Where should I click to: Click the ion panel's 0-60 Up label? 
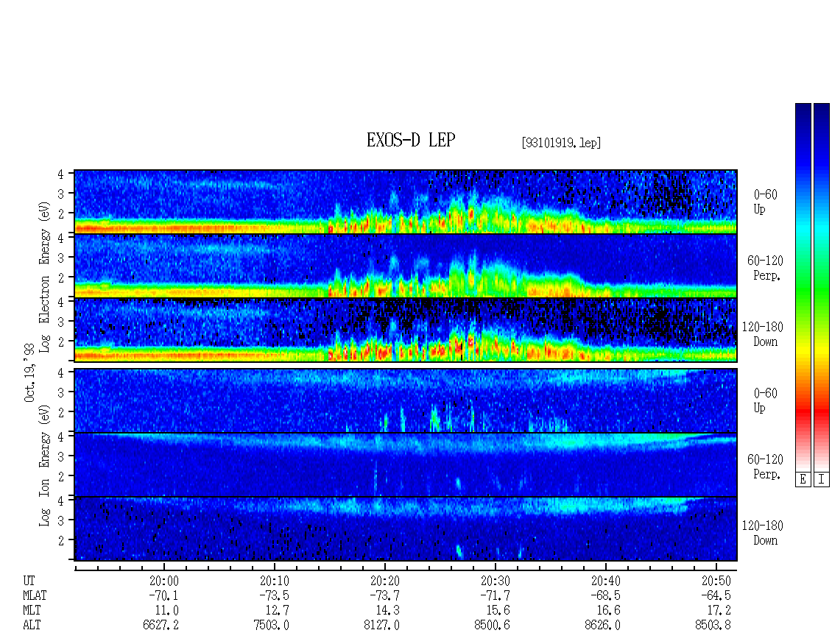tap(765, 400)
